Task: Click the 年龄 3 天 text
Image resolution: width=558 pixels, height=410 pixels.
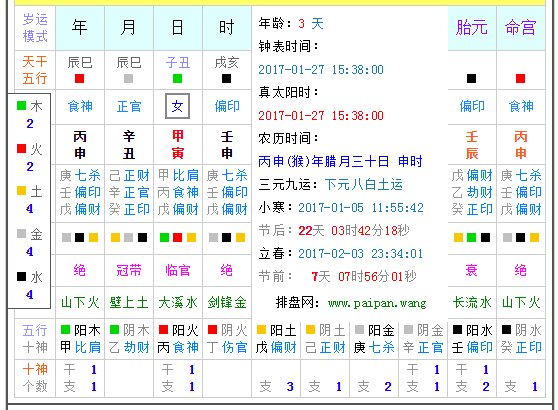Action: [291, 24]
